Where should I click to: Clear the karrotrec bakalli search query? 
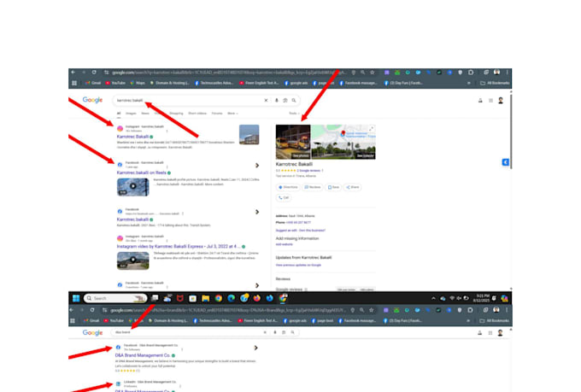(x=266, y=101)
